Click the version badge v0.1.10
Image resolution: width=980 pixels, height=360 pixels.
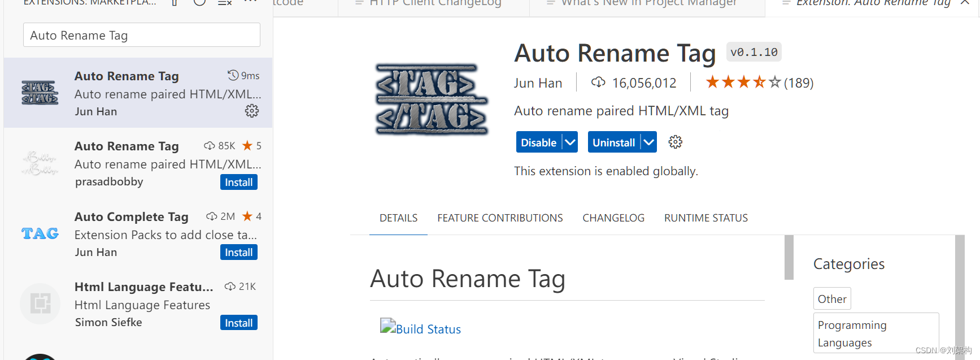pyautogui.click(x=754, y=52)
